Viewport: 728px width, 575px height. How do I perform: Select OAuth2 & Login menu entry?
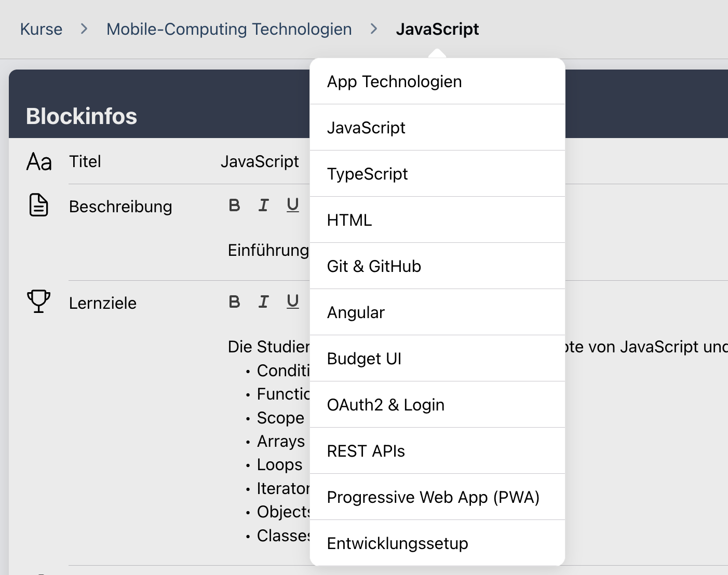coord(437,405)
